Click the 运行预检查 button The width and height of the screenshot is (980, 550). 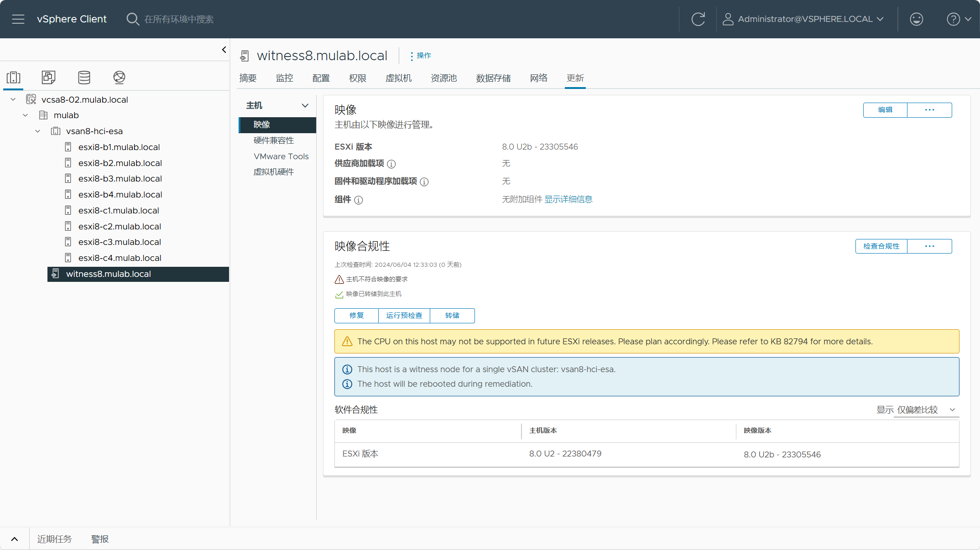coord(404,316)
